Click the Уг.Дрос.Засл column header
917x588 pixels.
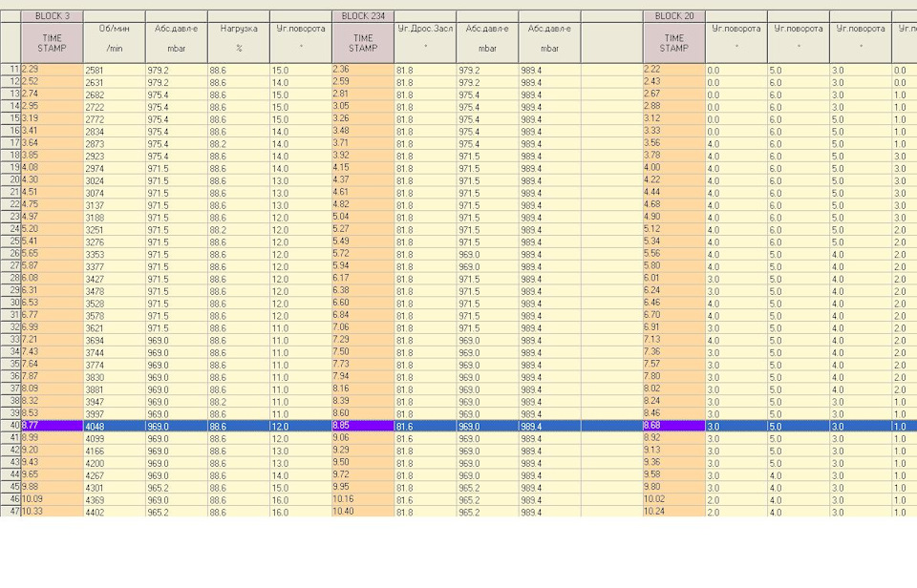click(x=425, y=43)
